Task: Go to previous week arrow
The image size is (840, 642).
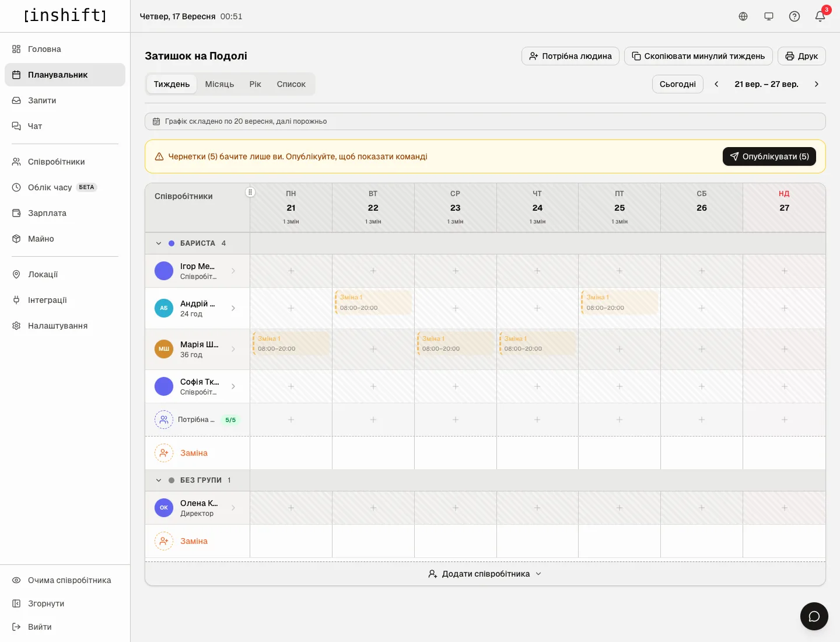Action: (x=716, y=84)
